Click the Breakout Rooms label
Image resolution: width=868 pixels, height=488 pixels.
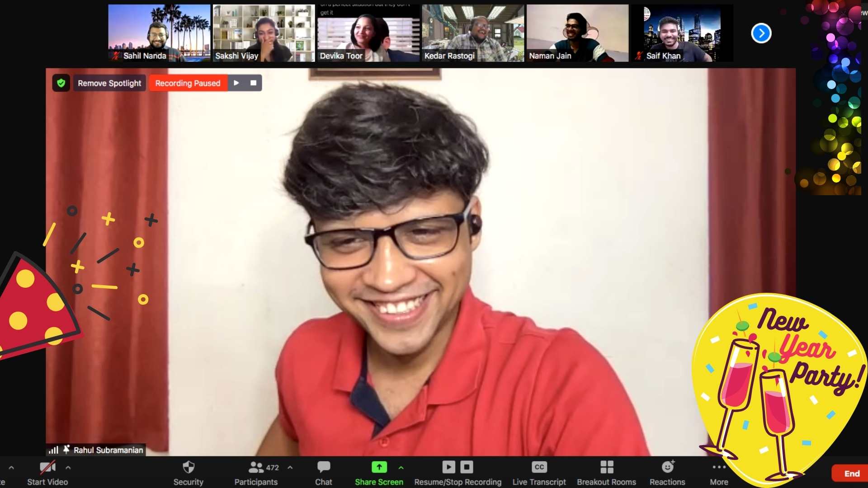coord(606,482)
